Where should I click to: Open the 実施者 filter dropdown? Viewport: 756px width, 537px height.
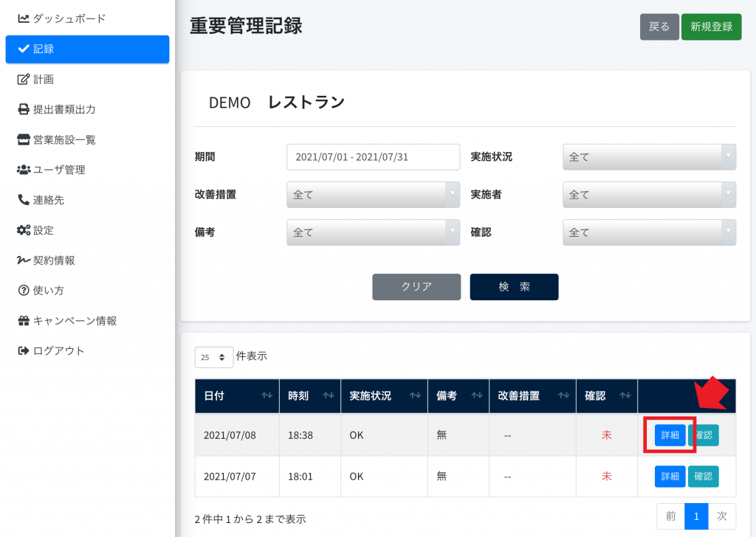649,195
